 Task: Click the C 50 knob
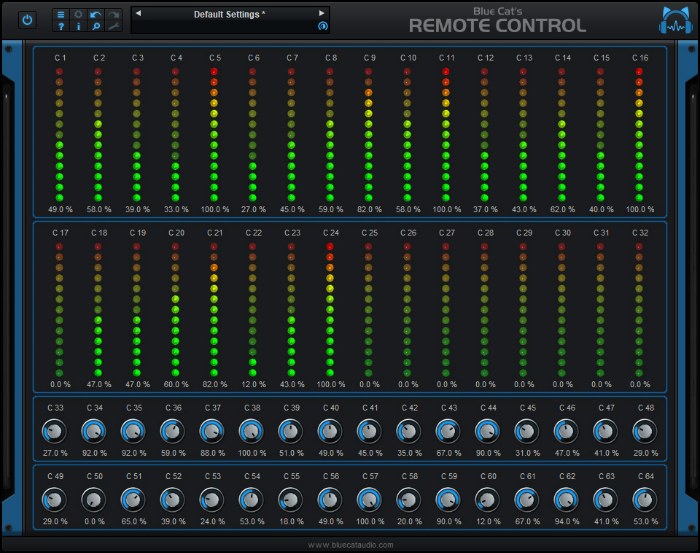(x=94, y=500)
